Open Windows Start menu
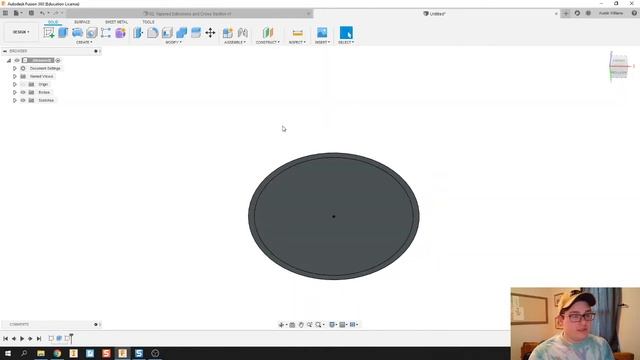640x360 pixels. (x=8, y=353)
